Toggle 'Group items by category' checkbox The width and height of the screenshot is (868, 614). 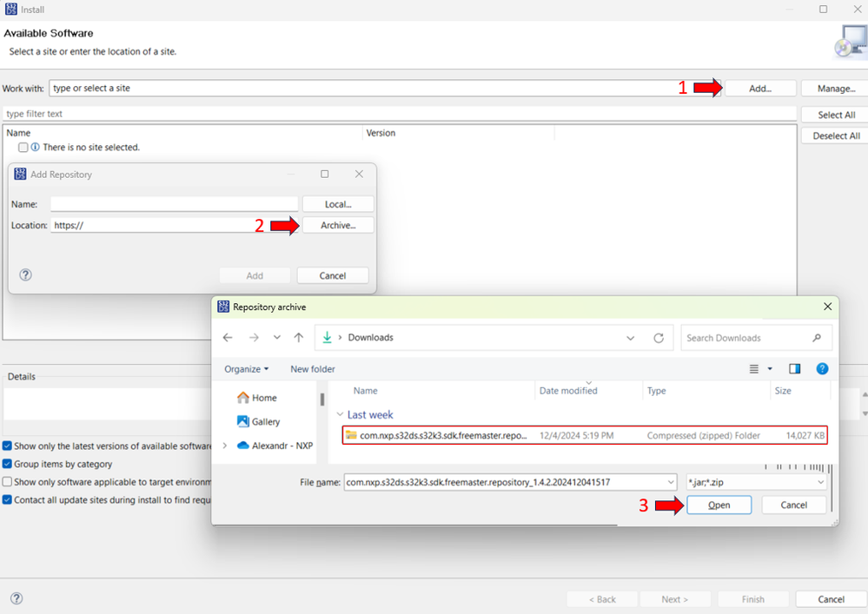pyautogui.click(x=7, y=464)
